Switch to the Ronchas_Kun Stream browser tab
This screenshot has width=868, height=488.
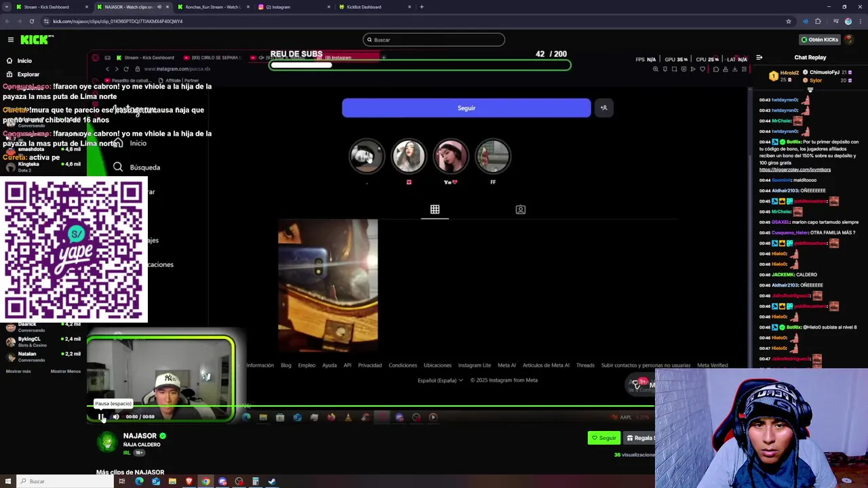(x=212, y=7)
